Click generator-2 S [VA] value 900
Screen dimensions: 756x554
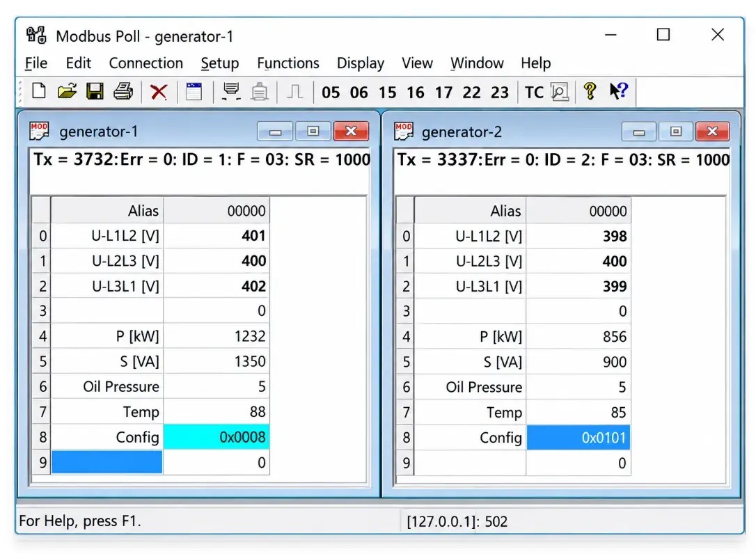coord(578,362)
